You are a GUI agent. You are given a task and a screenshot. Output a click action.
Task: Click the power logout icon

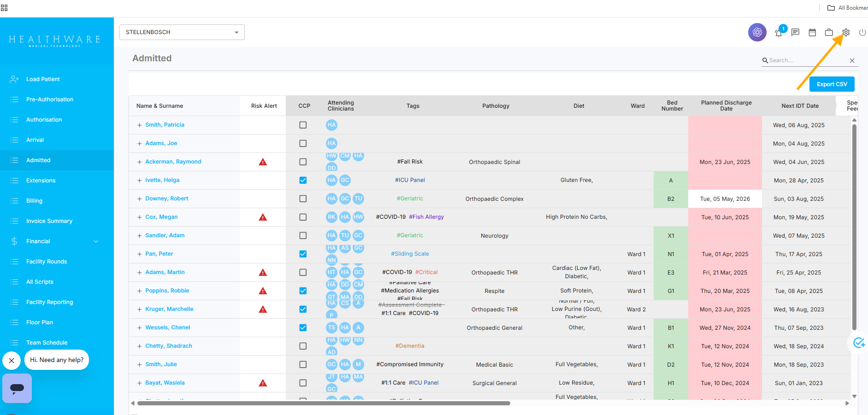tap(862, 32)
